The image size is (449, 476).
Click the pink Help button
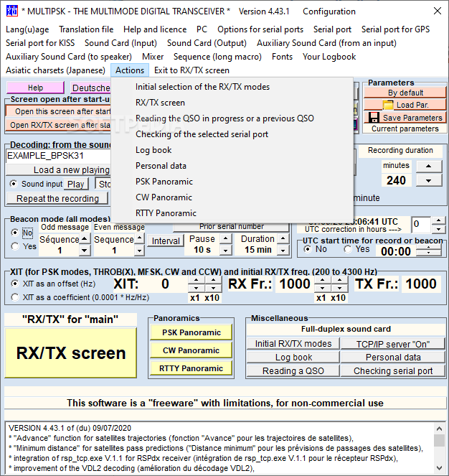click(x=35, y=88)
